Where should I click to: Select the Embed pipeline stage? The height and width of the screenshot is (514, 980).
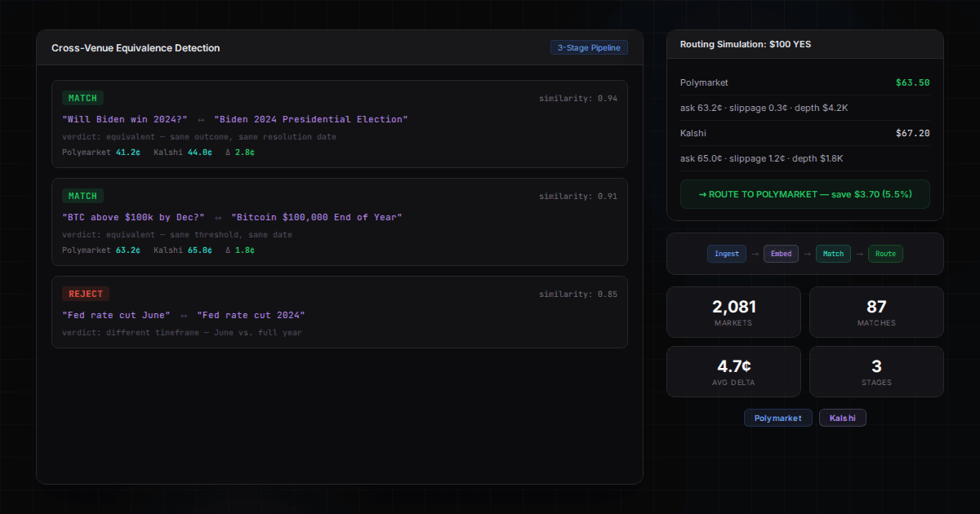(781, 254)
